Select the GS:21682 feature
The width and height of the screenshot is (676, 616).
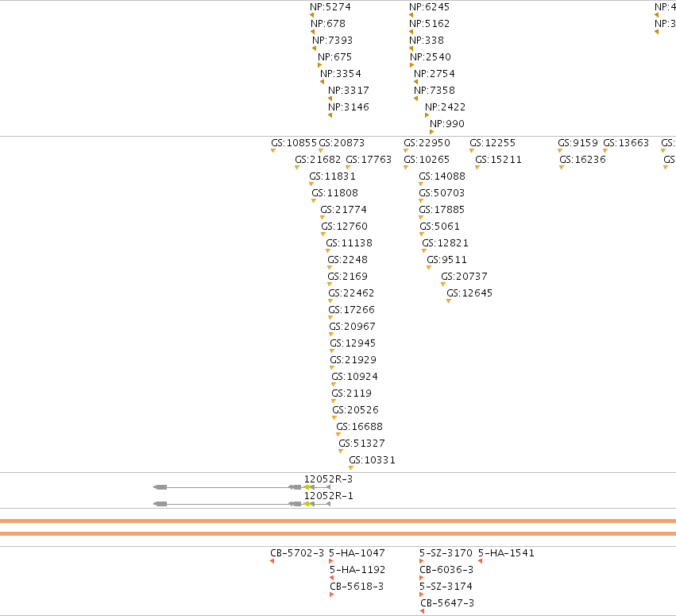point(318,160)
